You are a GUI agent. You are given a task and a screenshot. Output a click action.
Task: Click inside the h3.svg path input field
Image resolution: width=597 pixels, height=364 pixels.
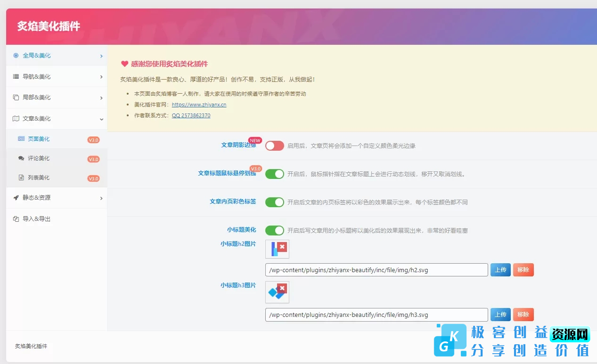pyautogui.click(x=376, y=314)
